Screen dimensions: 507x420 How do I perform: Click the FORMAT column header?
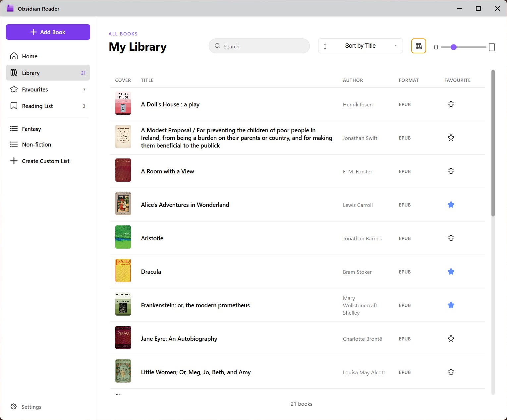click(x=409, y=80)
